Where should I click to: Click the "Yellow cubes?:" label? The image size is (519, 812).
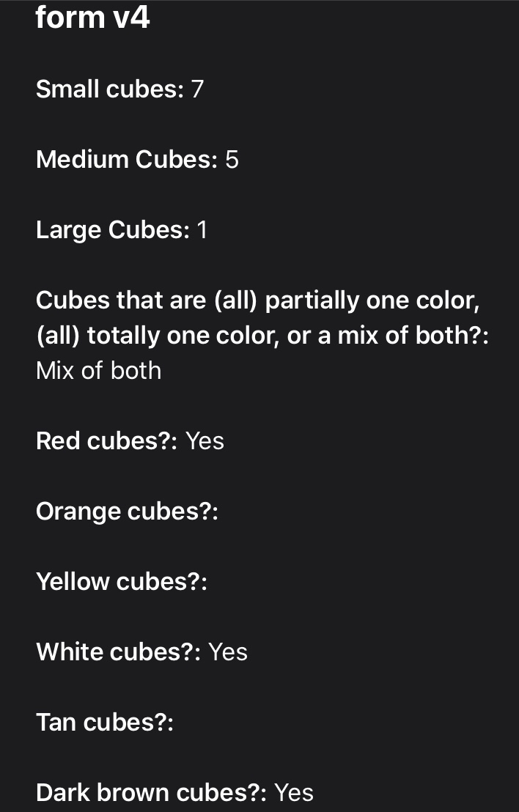pos(122,582)
